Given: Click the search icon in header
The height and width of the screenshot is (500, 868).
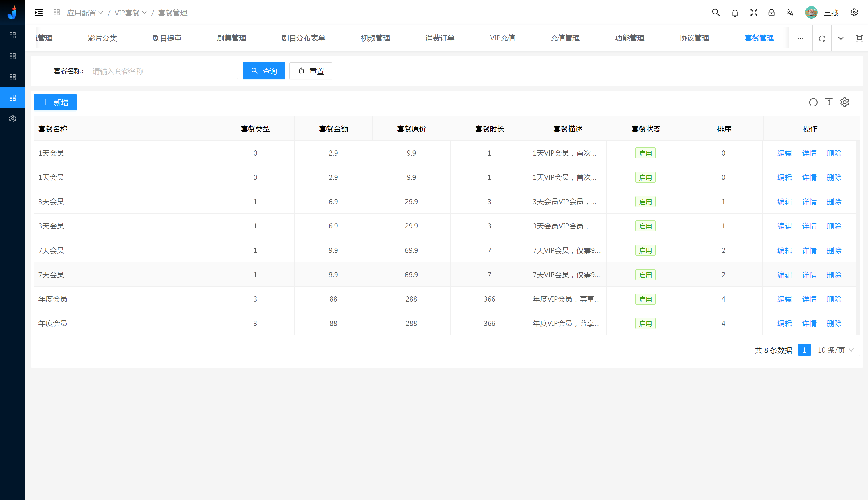Looking at the screenshot, I should click(x=715, y=13).
